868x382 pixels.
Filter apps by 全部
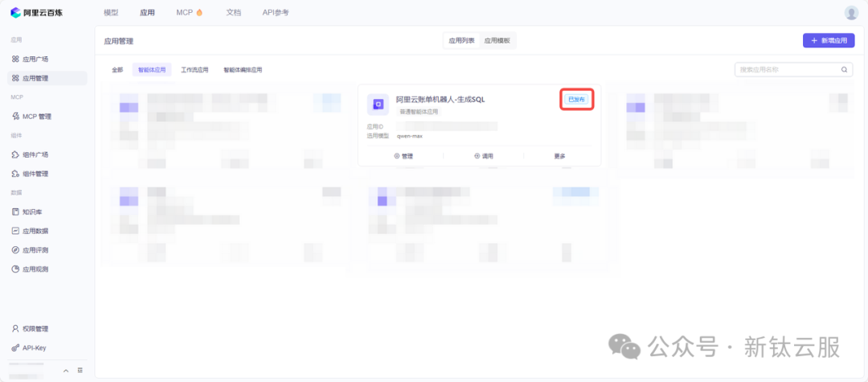(117, 70)
